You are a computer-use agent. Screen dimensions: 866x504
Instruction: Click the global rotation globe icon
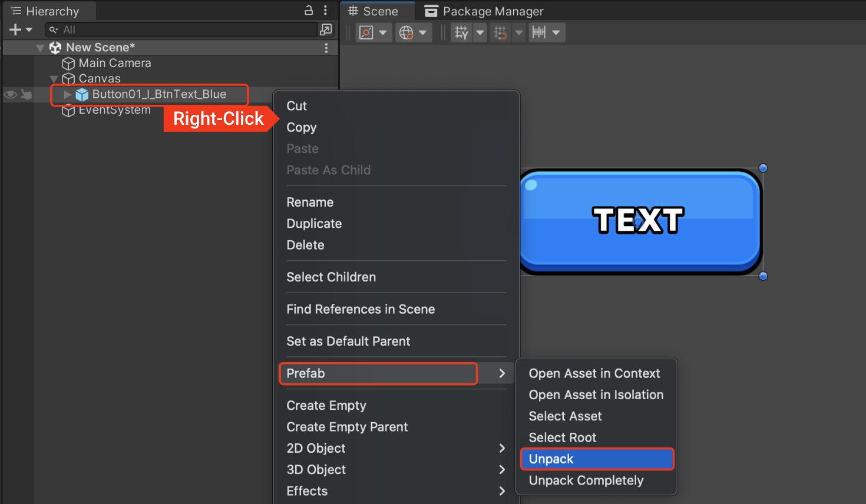click(x=406, y=32)
